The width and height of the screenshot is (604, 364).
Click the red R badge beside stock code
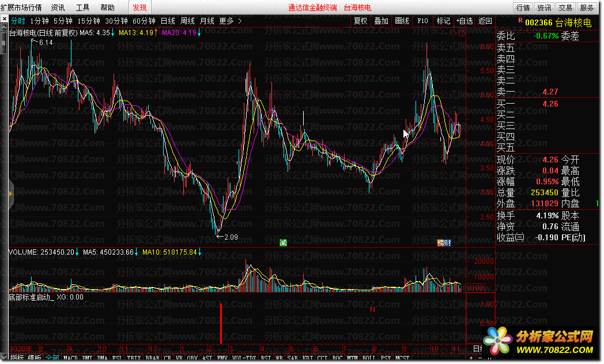coord(520,20)
